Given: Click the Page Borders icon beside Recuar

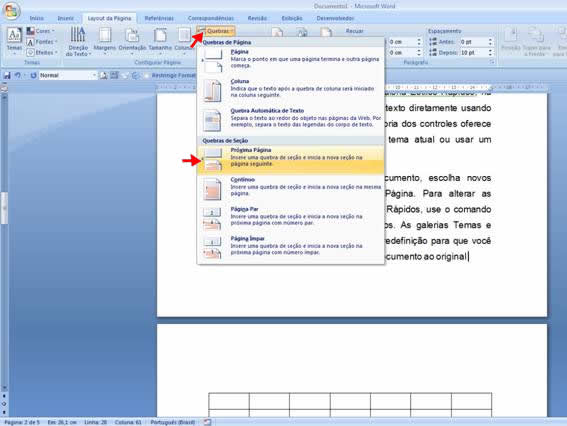Looking at the screenshot, I should (x=326, y=33).
